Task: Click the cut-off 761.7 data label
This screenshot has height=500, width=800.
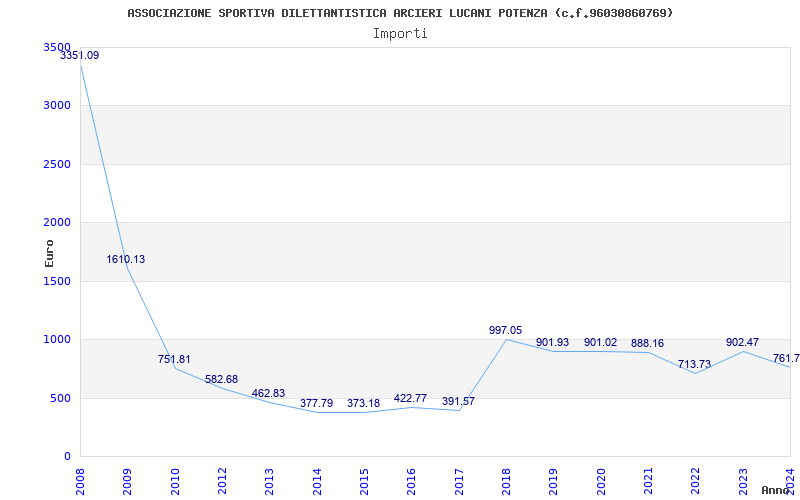Action: click(786, 358)
